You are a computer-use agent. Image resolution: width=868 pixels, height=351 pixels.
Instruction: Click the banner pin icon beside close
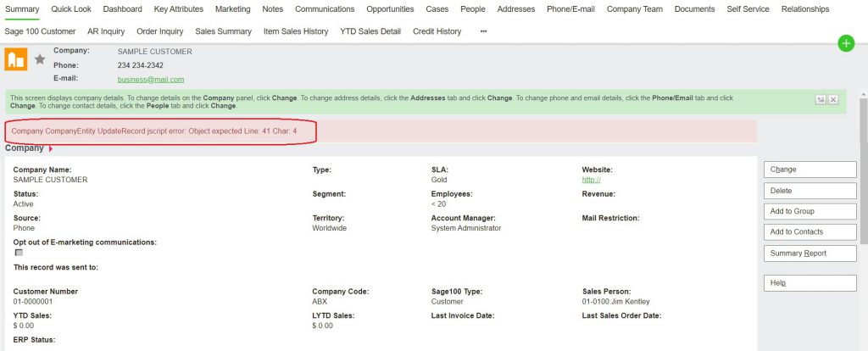tap(821, 100)
